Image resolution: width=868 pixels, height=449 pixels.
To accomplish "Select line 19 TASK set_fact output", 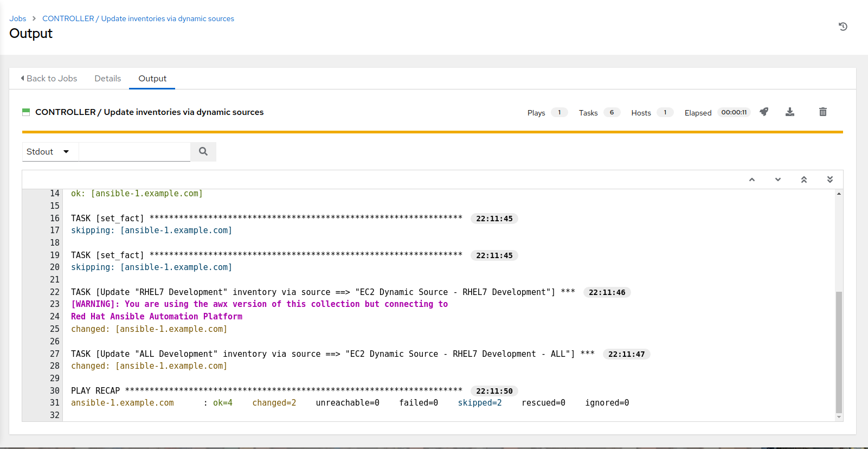I will [x=267, y=255].
